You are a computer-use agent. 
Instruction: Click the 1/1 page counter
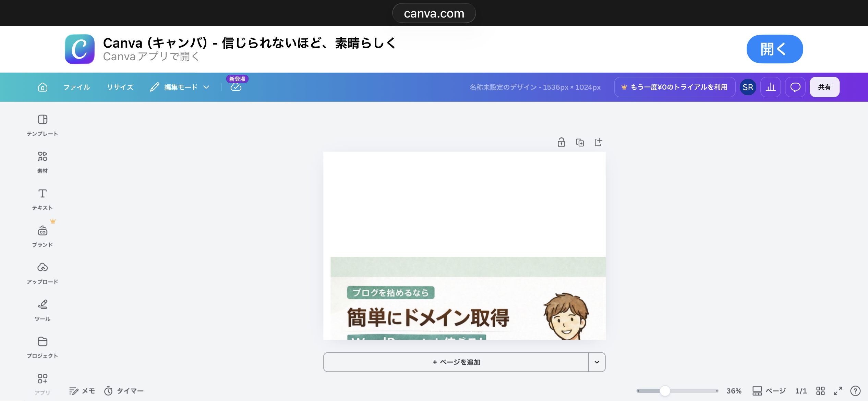[x=801, y=391]
